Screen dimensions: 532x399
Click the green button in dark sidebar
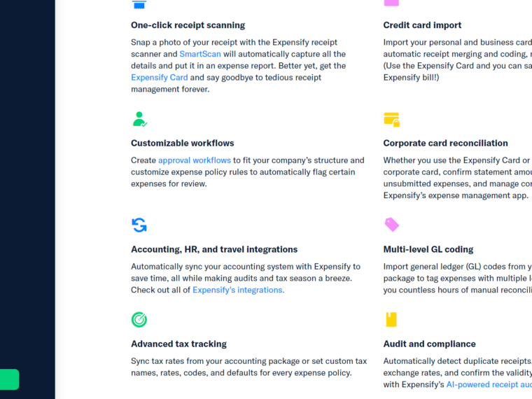pos(10,379)
